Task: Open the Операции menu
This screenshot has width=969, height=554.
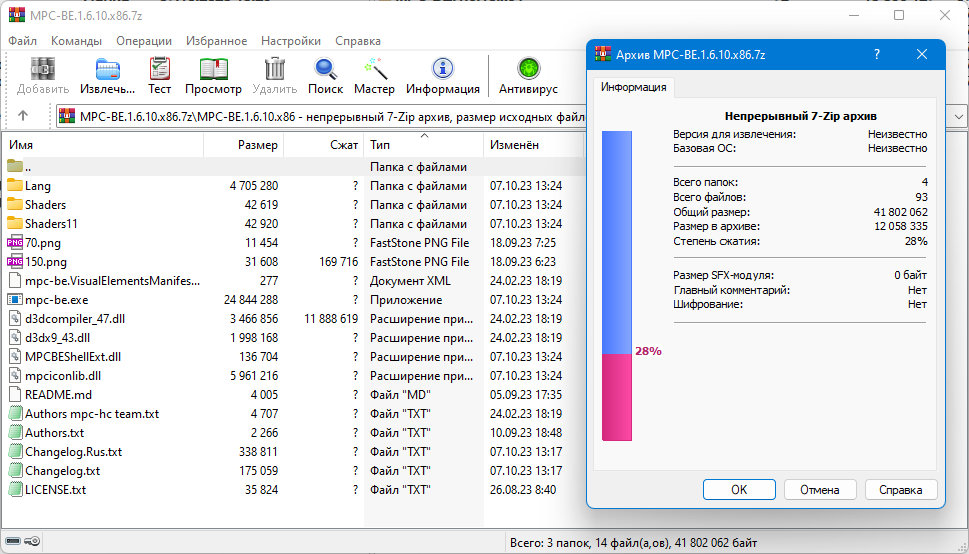Action: pyautogui.click(x=144, y=41)
